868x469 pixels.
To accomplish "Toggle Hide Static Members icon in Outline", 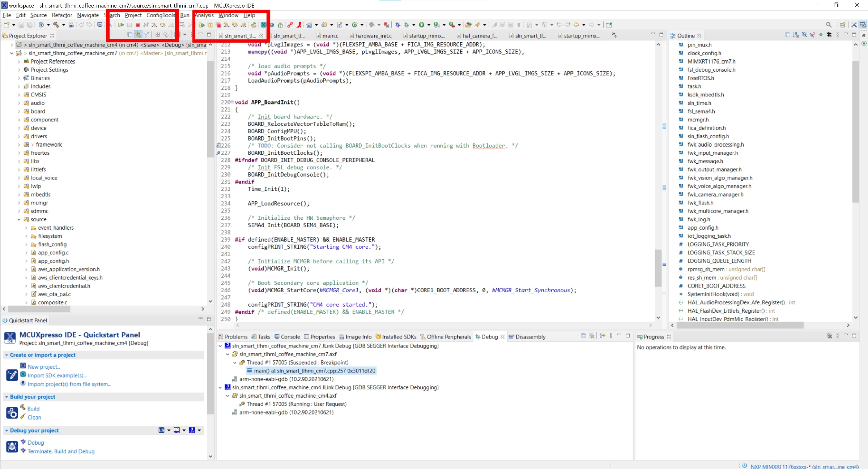I will coord(812,35).
